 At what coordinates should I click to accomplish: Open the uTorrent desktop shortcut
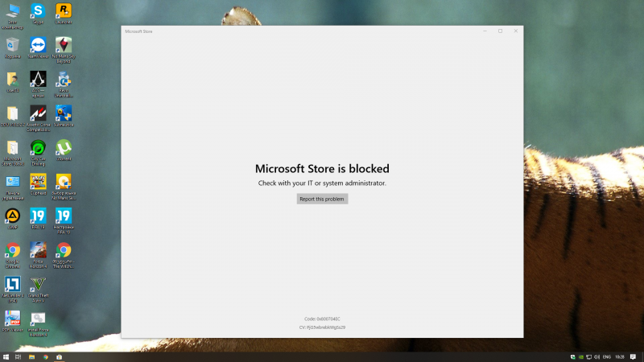point(63,147)
